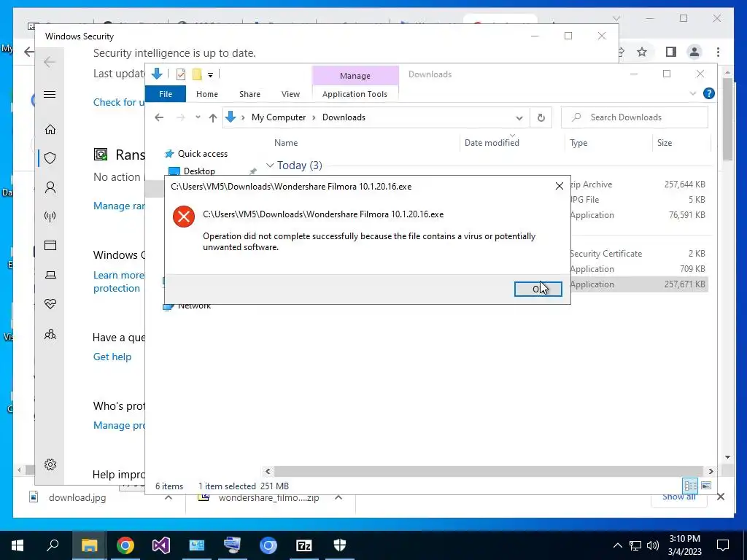This screenshot has height=560, width=747.
Task: Click Show all downloads
Action: (678, 497)
